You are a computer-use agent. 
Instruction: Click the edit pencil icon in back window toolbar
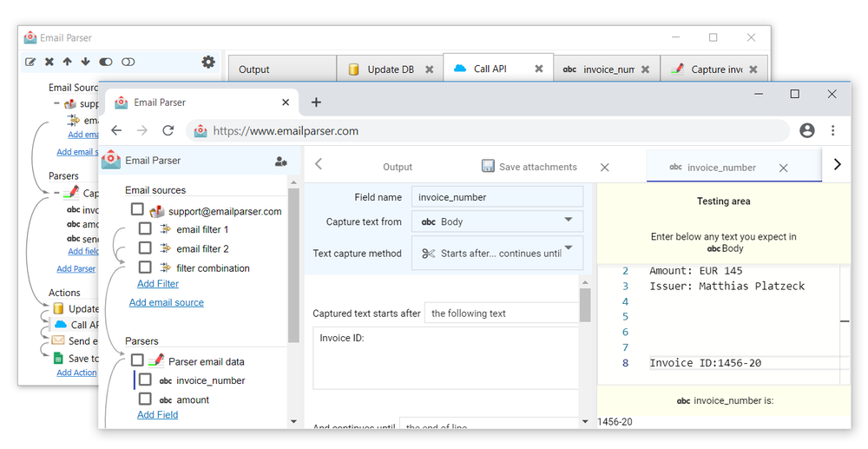[30, 62]
